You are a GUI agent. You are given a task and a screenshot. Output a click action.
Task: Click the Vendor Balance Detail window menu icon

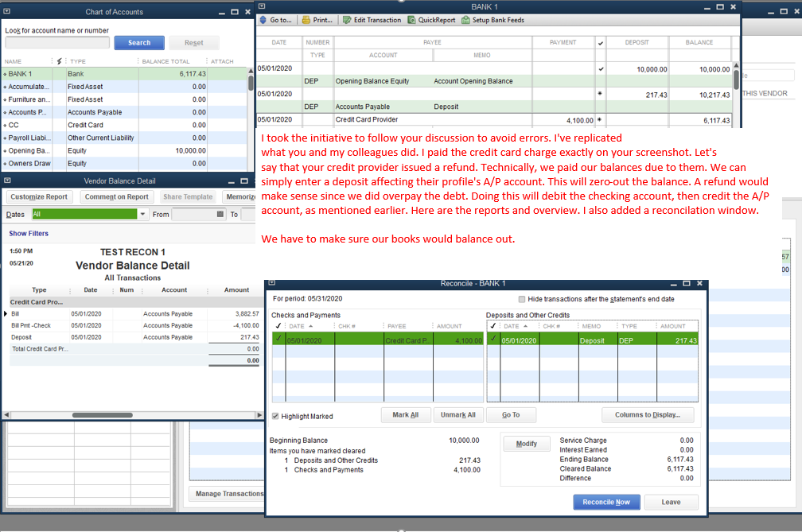tap(7, 181)
